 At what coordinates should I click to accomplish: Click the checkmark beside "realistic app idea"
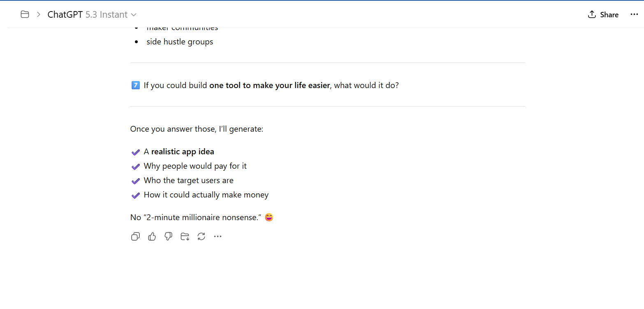(x=135, y=152)
